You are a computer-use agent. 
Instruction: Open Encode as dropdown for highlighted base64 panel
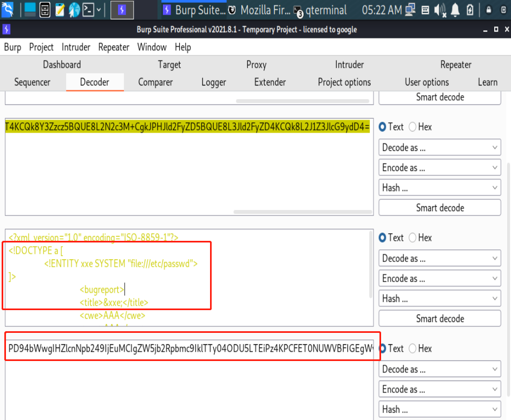(440, 168)
